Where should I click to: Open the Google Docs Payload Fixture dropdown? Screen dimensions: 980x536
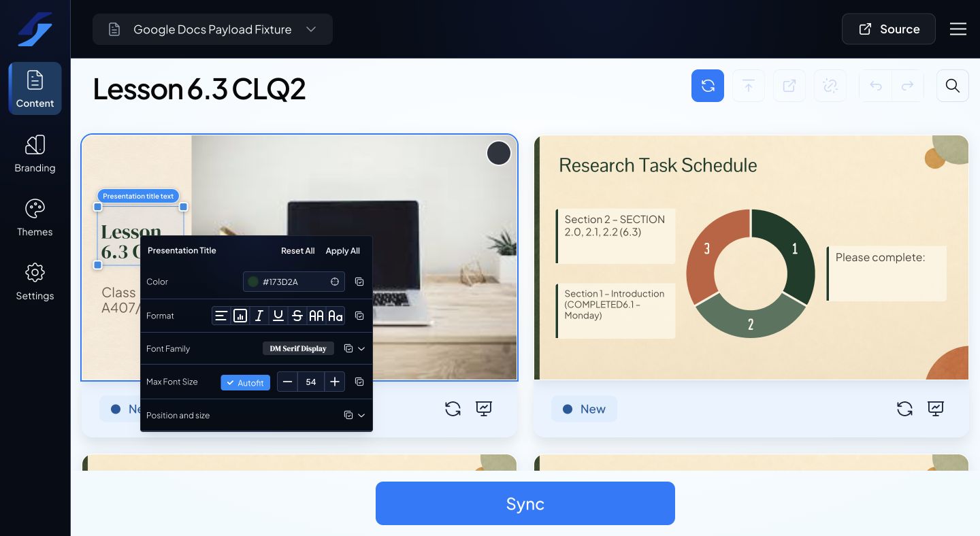212,29
